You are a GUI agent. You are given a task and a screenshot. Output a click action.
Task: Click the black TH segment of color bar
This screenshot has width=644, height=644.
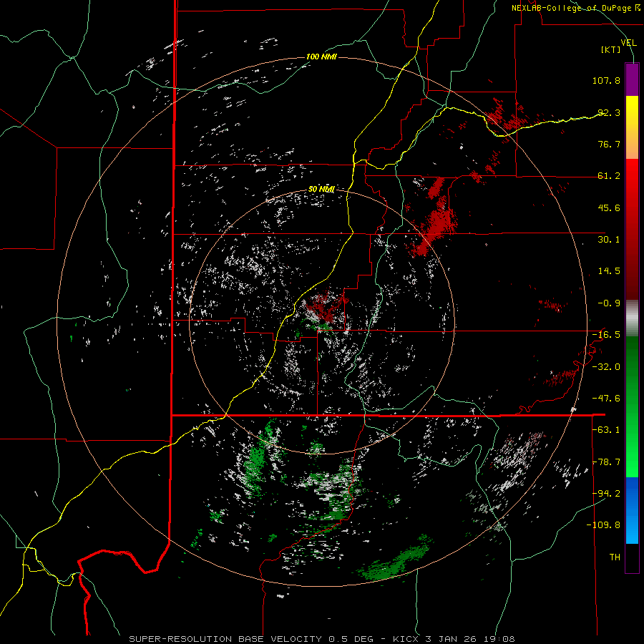coord(632,557)
